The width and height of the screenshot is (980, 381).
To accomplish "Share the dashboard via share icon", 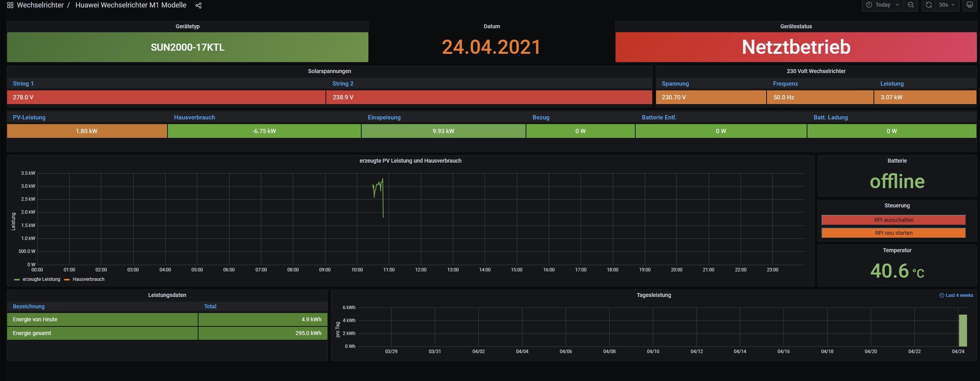I will pos(199,5).
